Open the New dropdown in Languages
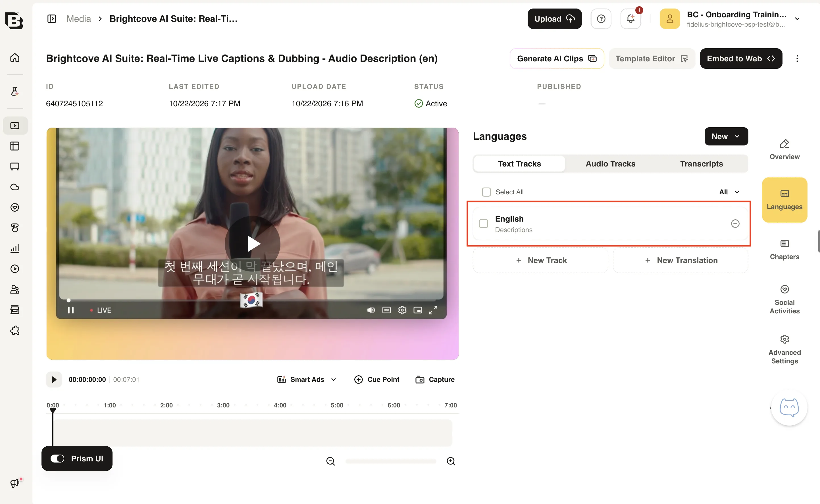The height and width of the screenshot is (504, 820). [x=726, y=136]
